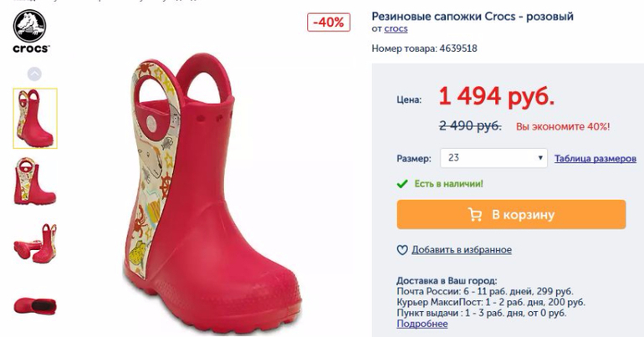Click the red -40% discount badge
This screenshot has height=337, width=644.
[328, 23]
